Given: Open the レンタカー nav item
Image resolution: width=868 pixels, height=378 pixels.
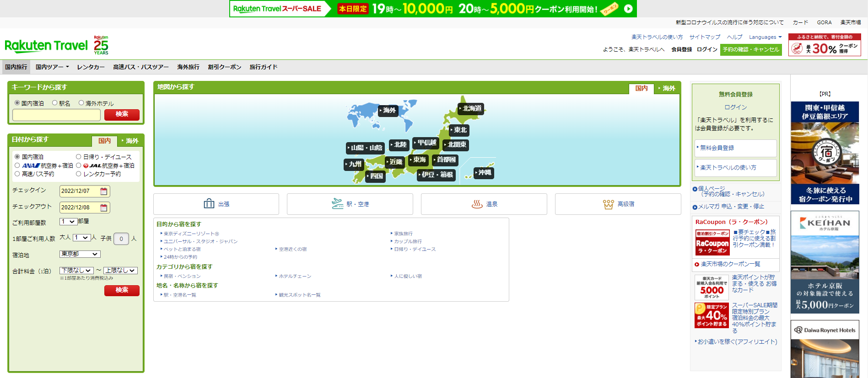Looking at the screenshot, I should pos(91,67).
